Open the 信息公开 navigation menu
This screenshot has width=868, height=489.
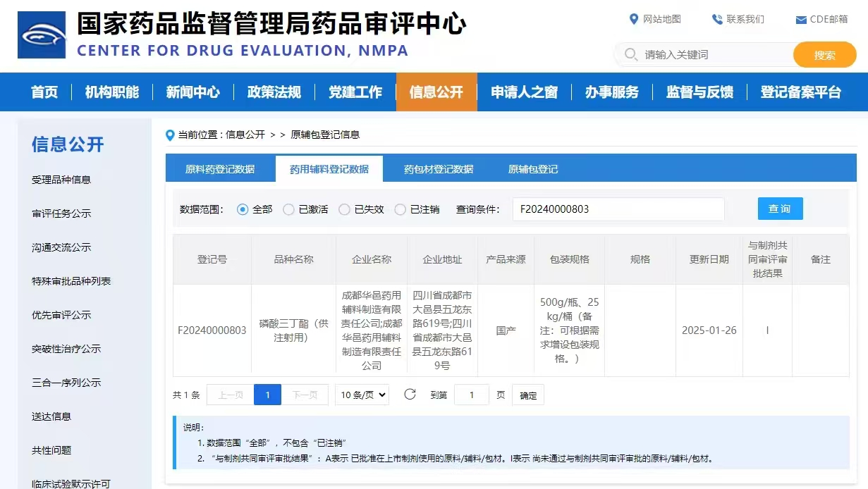coord(436,92)
